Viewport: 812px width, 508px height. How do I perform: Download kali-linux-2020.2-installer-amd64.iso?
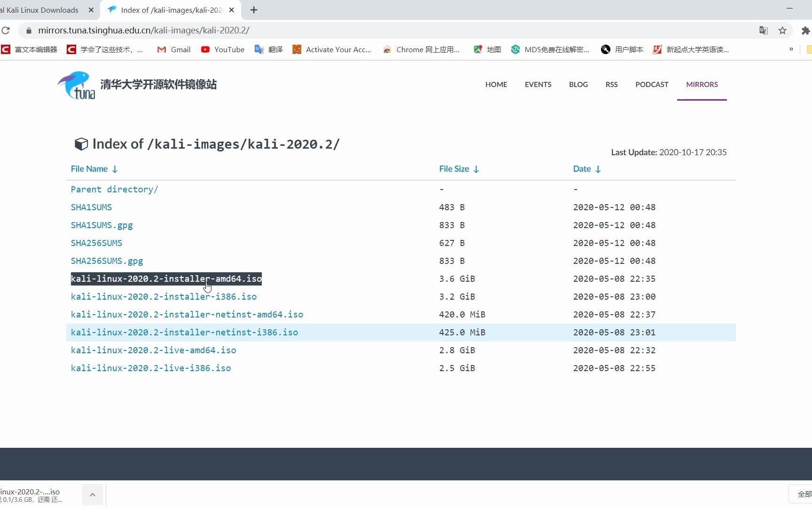[166, 279]
